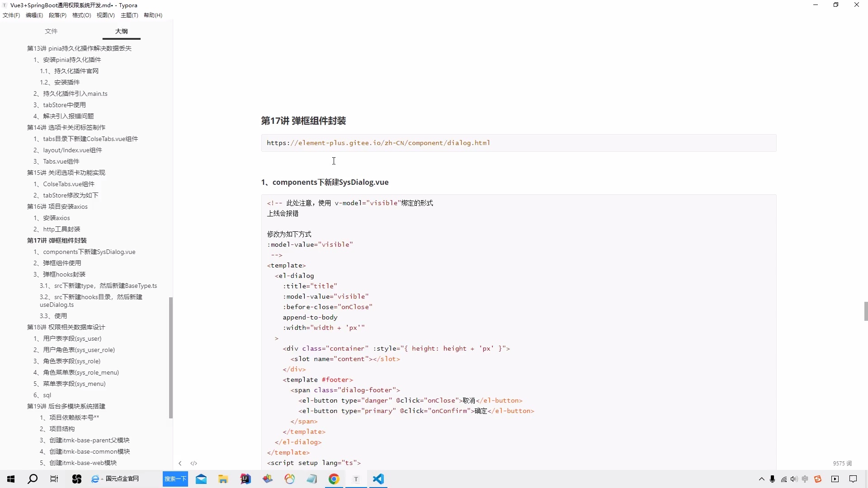The image size is (868, 488).
Task: Select the microphone icon in the system tray
Action: coord(773,479)
